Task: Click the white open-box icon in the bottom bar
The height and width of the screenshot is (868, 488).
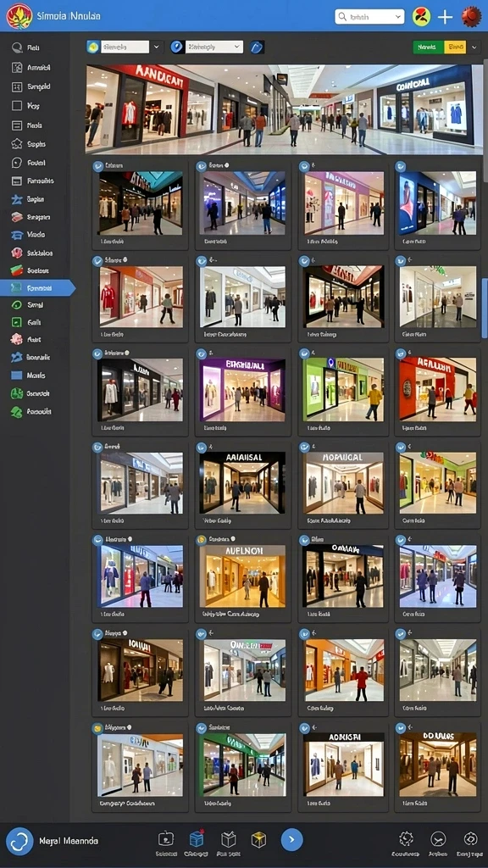Action: click(x=229, y=839)
